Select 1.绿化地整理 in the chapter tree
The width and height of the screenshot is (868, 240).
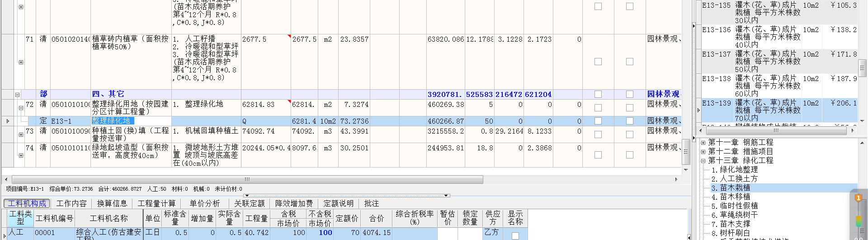coord(735,170)
